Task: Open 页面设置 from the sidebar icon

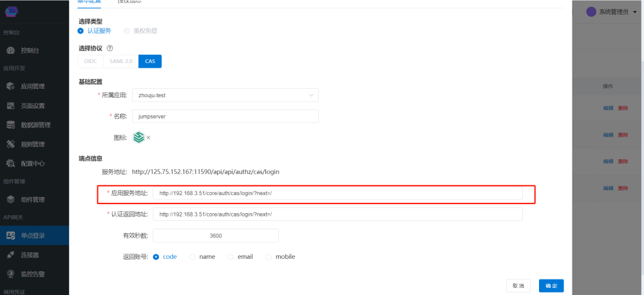Action: [11, 106]
